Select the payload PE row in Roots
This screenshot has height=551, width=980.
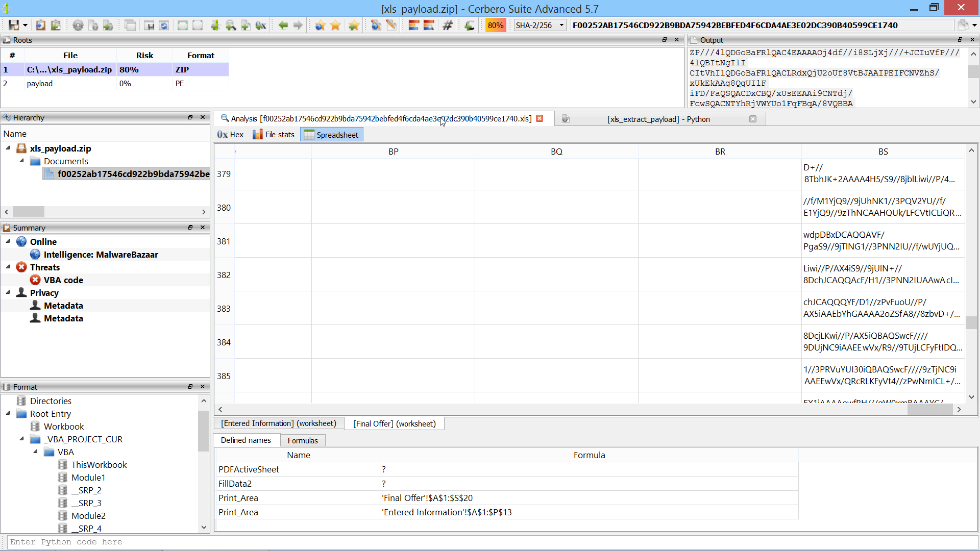(114, 84)
